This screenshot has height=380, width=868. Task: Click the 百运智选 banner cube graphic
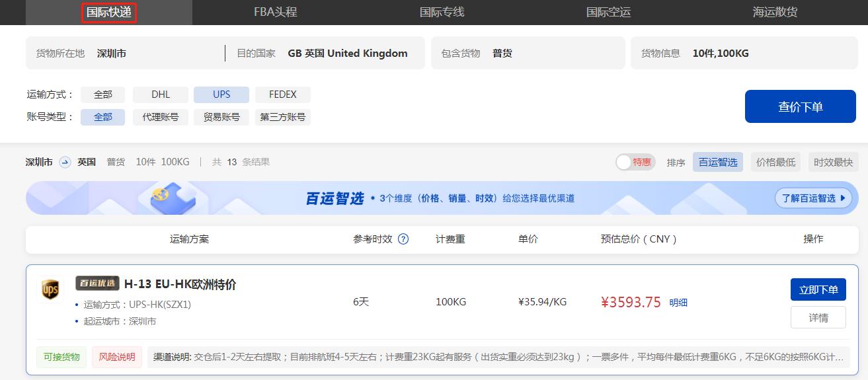pos(173,198)
